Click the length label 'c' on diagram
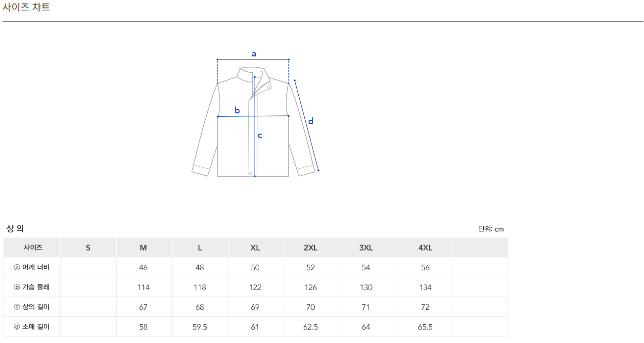644x343 pixels. coord(260,135)
